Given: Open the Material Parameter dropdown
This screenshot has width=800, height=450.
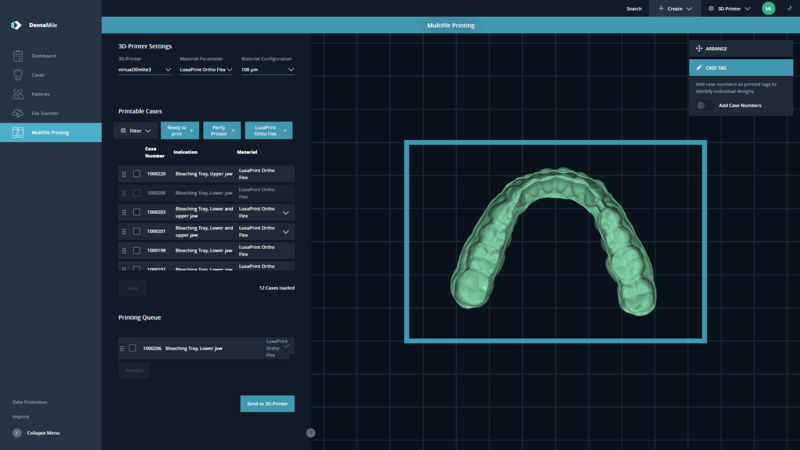Looking at the screenshot, I should (x=206, y=69).
